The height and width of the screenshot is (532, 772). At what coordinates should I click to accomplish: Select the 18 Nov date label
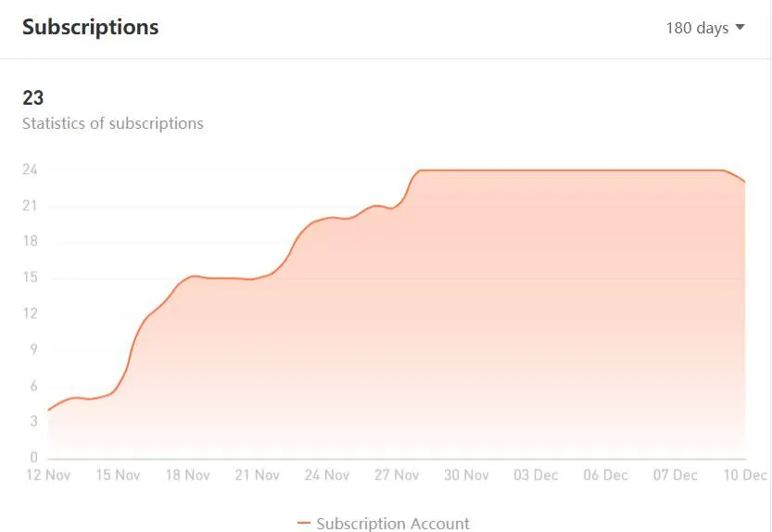[x=187, y=475]
